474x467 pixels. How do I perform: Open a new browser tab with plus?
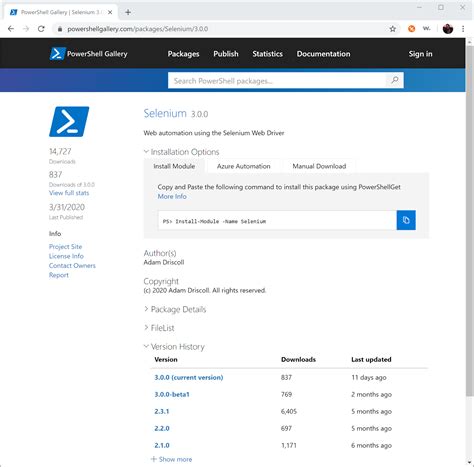point(128,12)
